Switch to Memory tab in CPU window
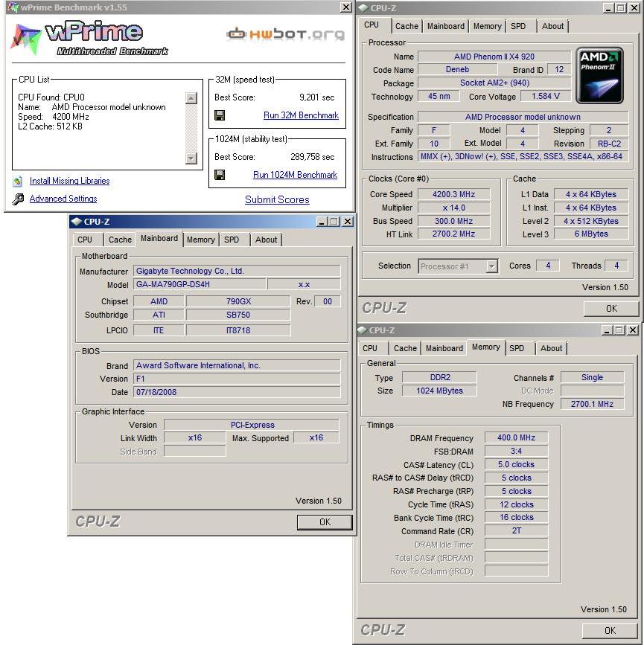Screen dimensions: 644x645 (487, 26)
